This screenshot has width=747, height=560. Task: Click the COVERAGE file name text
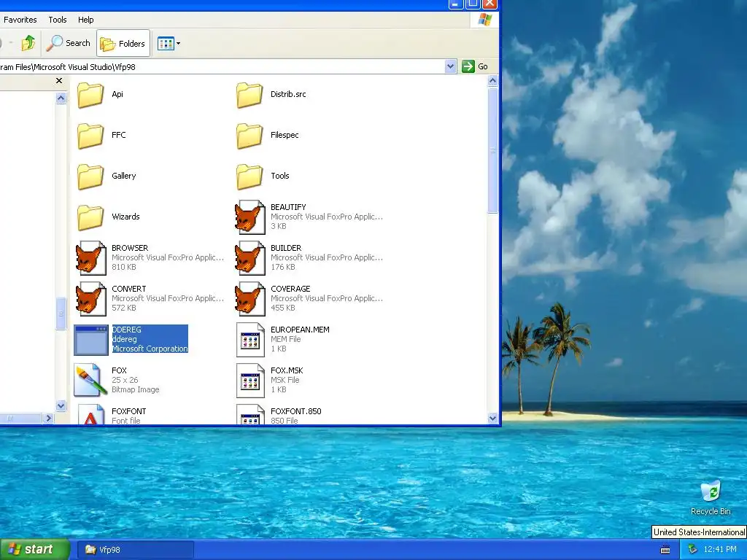pos(290,289)
